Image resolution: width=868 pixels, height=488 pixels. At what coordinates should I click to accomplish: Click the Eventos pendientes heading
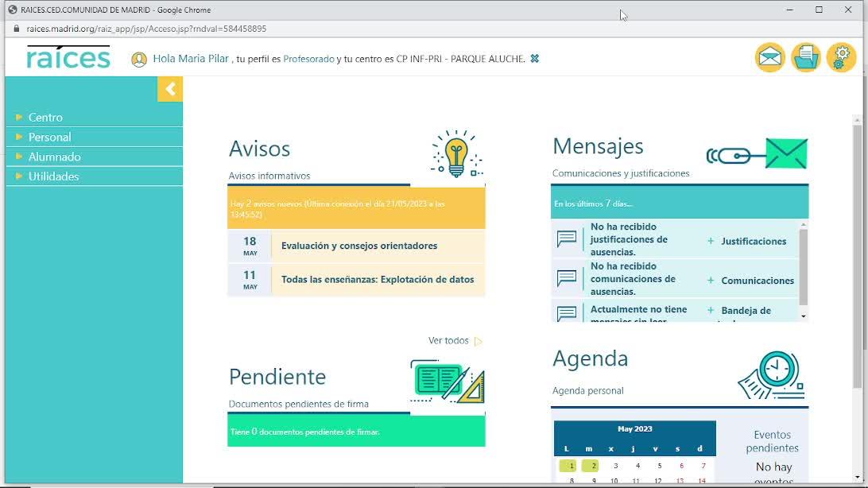pos(772,442)
